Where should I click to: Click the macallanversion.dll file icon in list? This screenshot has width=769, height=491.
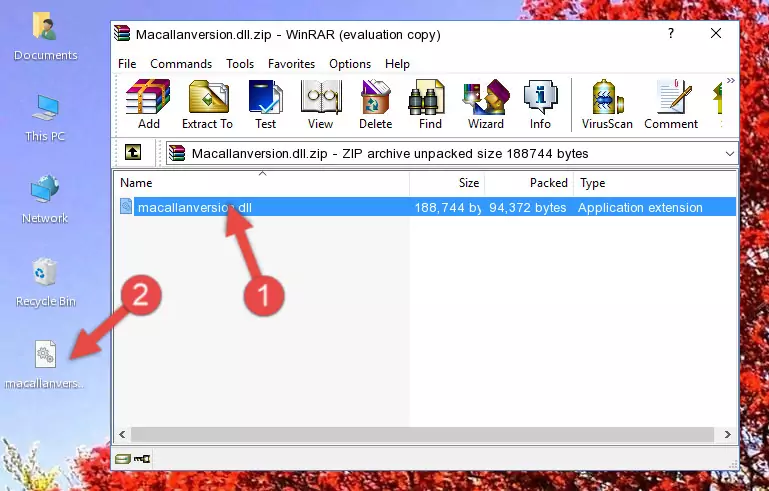(x=126, y=207)
